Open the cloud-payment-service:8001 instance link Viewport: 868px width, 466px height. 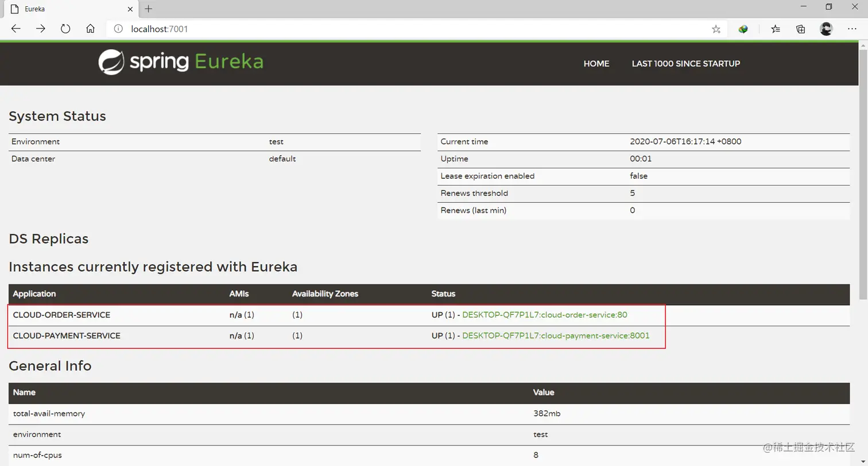click(x=556, y=336)
